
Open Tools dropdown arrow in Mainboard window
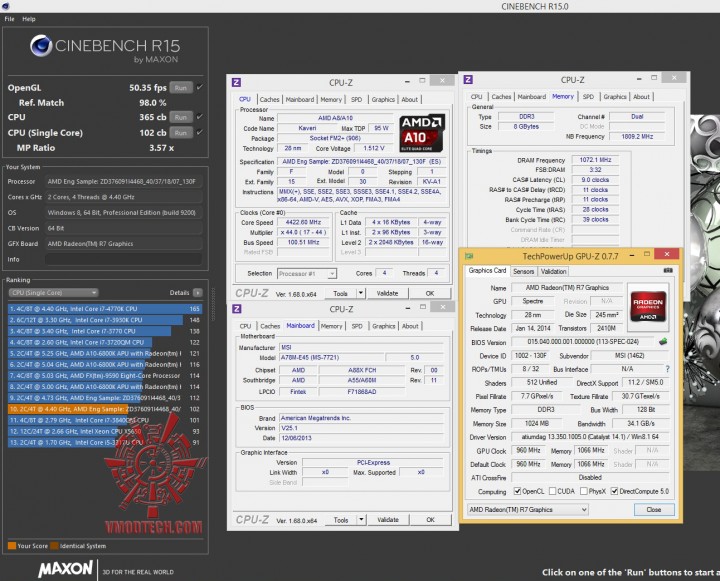pyautogui.click(x=361, y=519)
